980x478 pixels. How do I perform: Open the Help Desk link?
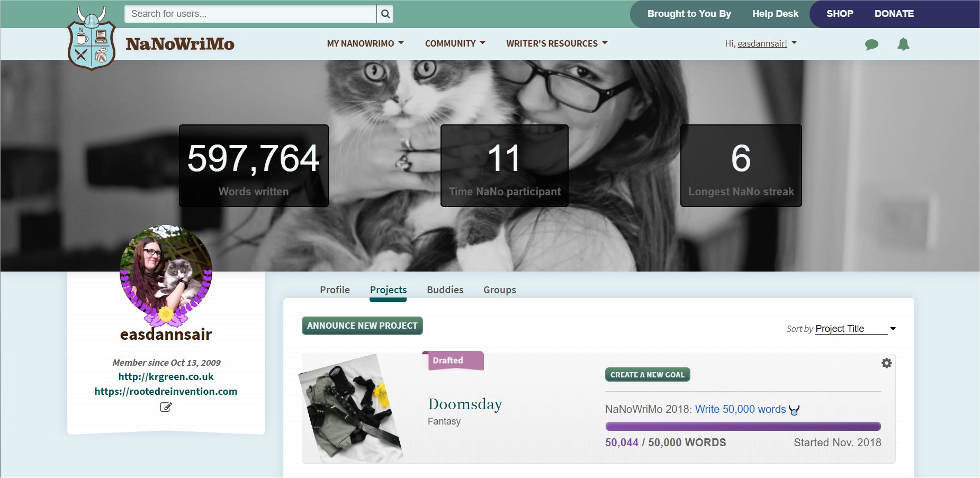(775, 14)
